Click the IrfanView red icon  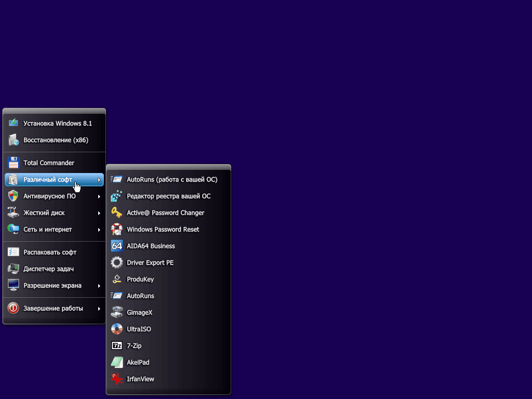pos(117,379)
